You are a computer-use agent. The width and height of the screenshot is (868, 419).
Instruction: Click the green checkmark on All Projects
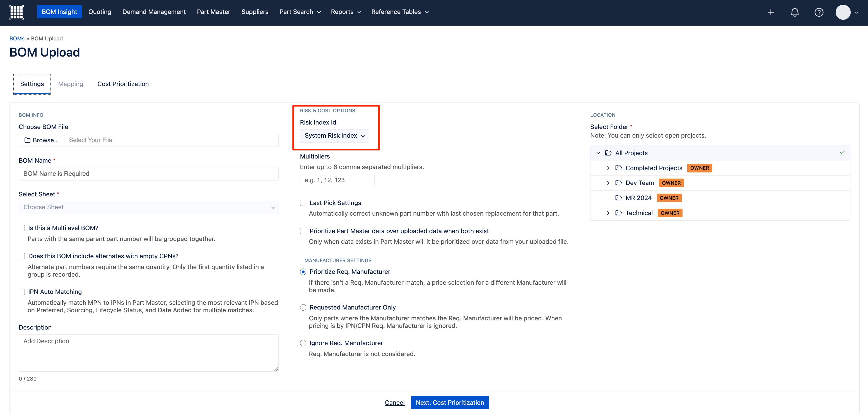842,152
